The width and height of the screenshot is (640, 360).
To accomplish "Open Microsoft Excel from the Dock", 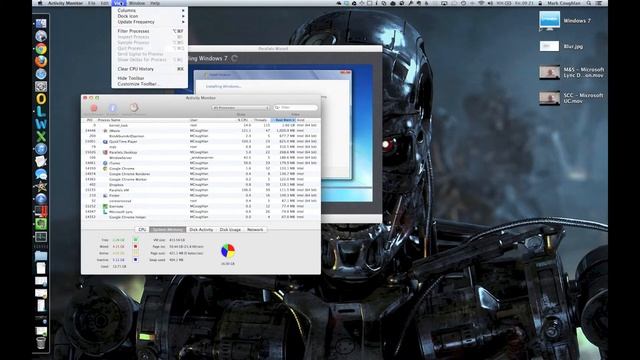I will coord(41,136).
